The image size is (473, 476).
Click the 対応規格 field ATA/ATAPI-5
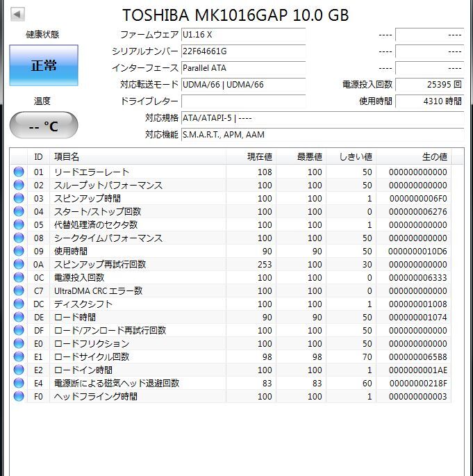pyautogui.click(x=323, y=118)
